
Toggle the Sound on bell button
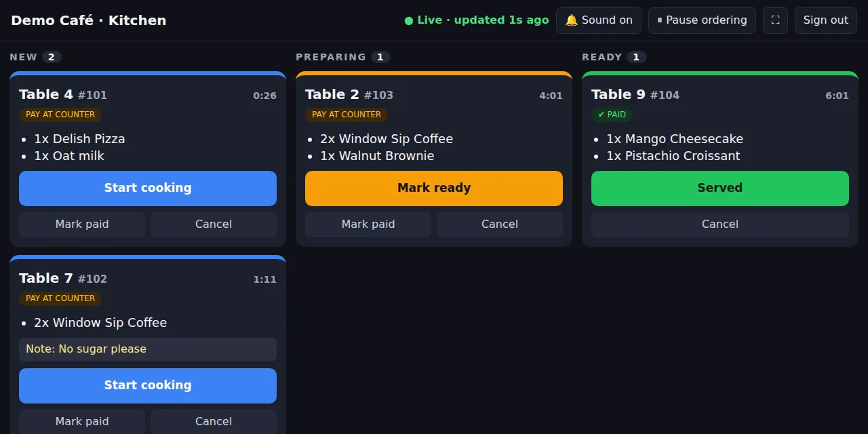click(x=599, y=20)
